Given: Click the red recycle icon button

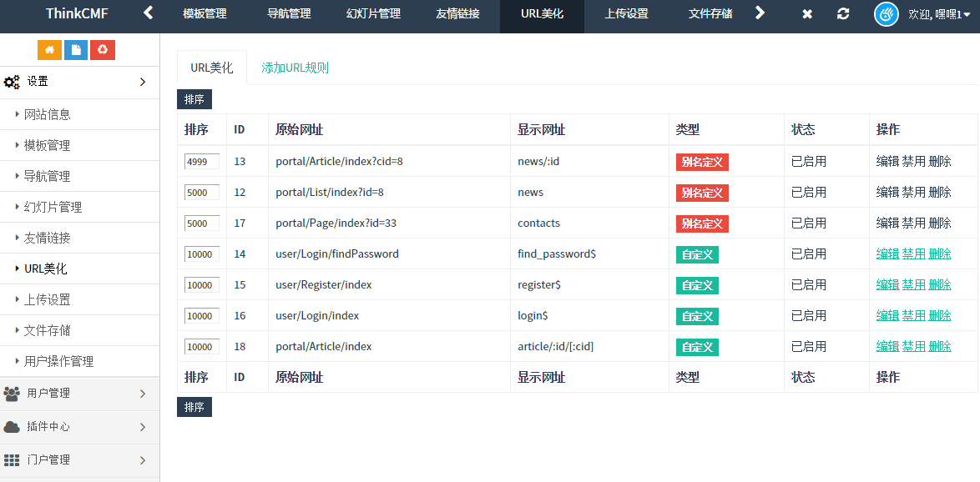Looking at the screenshot, I should click(103, 50).
